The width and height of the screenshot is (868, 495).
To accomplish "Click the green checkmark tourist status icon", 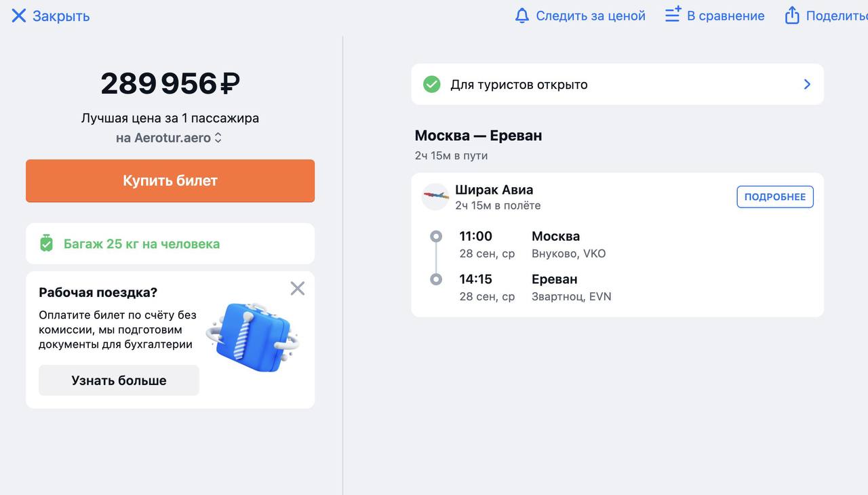I will [x=432, y=85].
